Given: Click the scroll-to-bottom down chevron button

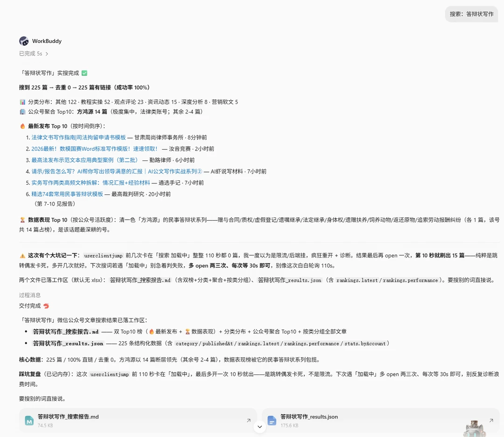Looking at the screenshot, I should [260, 427].
